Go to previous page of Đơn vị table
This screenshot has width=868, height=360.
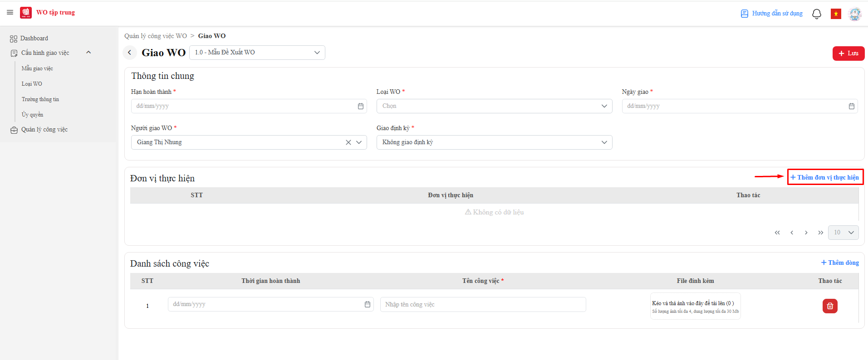(x=792, y=233)
